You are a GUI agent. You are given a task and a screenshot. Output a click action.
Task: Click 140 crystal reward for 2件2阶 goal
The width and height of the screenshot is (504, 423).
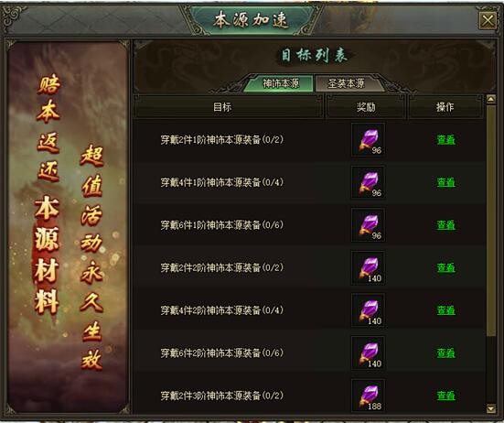pos(368,268)
